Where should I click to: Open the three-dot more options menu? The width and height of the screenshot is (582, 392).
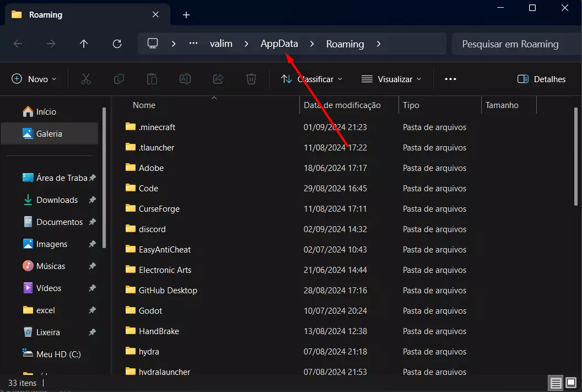pos(450,79)
